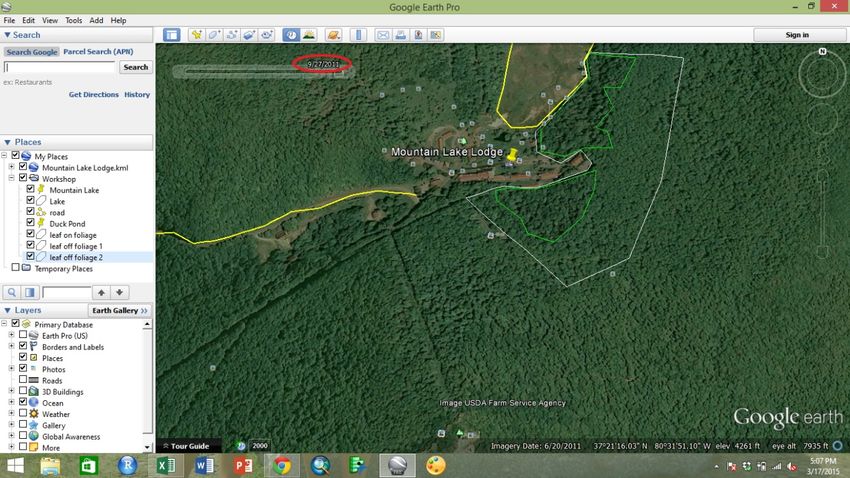Click the Search button

pos(136,67)
